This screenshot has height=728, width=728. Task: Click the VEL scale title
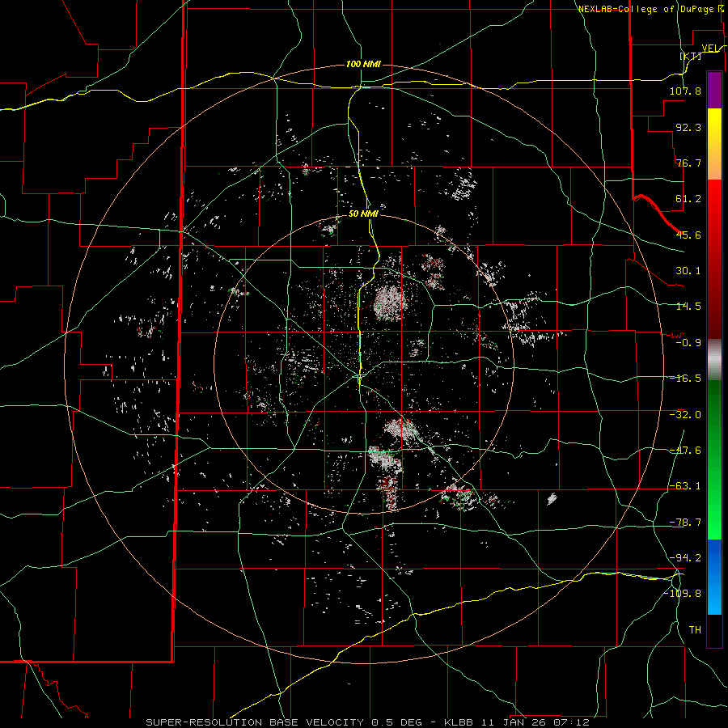click(x=710, y=48)
